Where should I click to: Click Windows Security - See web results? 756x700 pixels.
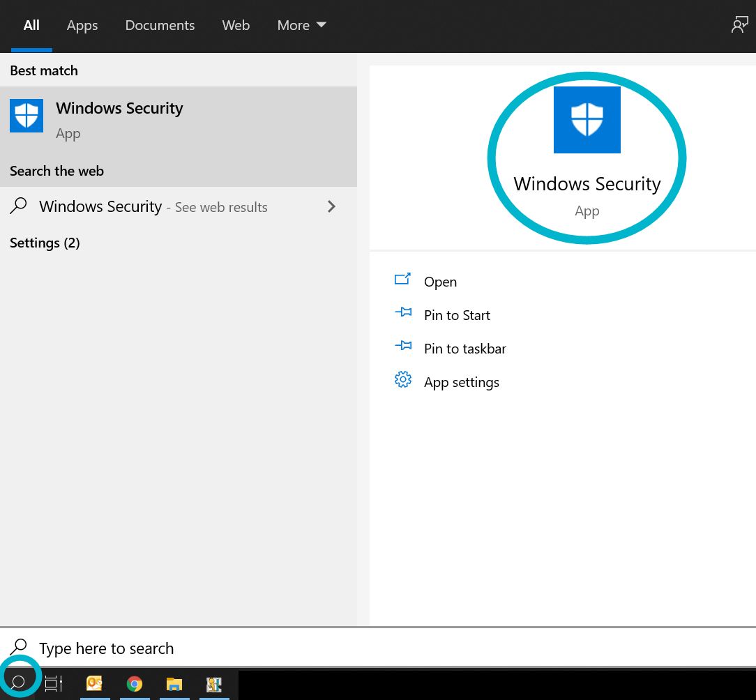(x=100, y=206)
